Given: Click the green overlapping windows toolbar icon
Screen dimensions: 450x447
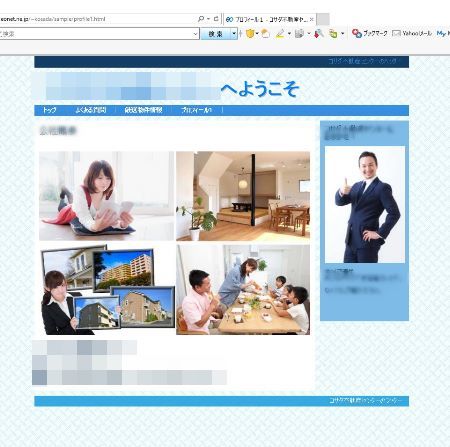Looking at the screenshot, I should pos(333,33).
